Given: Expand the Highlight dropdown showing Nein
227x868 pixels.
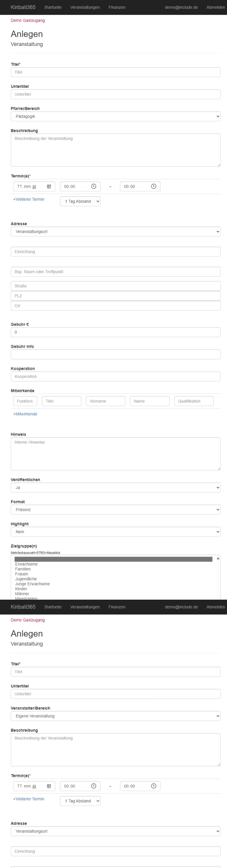Looking at the screenshot, I should point(116,532).
